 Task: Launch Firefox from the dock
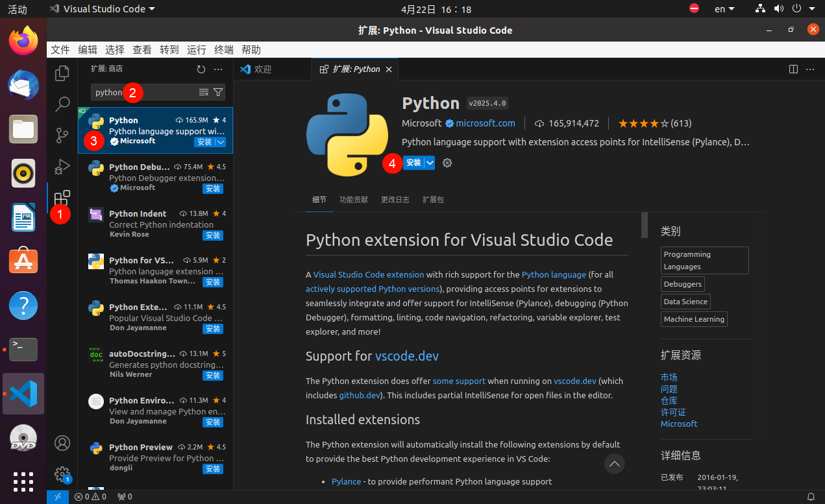23,42
